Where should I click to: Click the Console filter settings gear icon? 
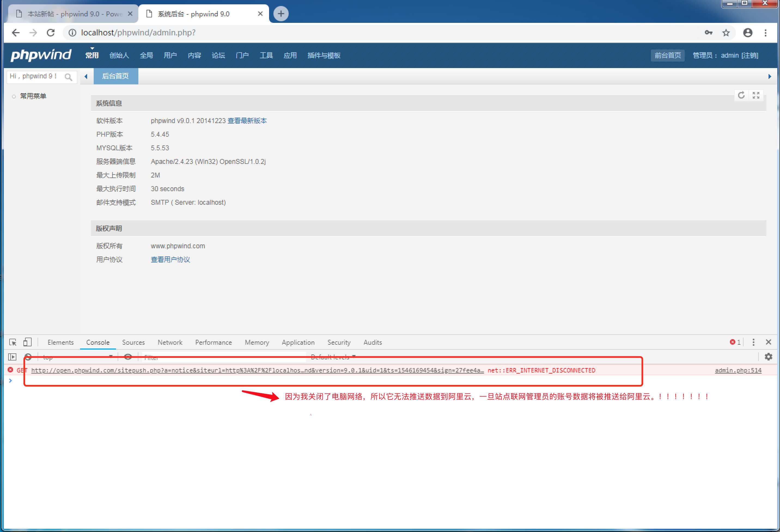pos(768,357)
